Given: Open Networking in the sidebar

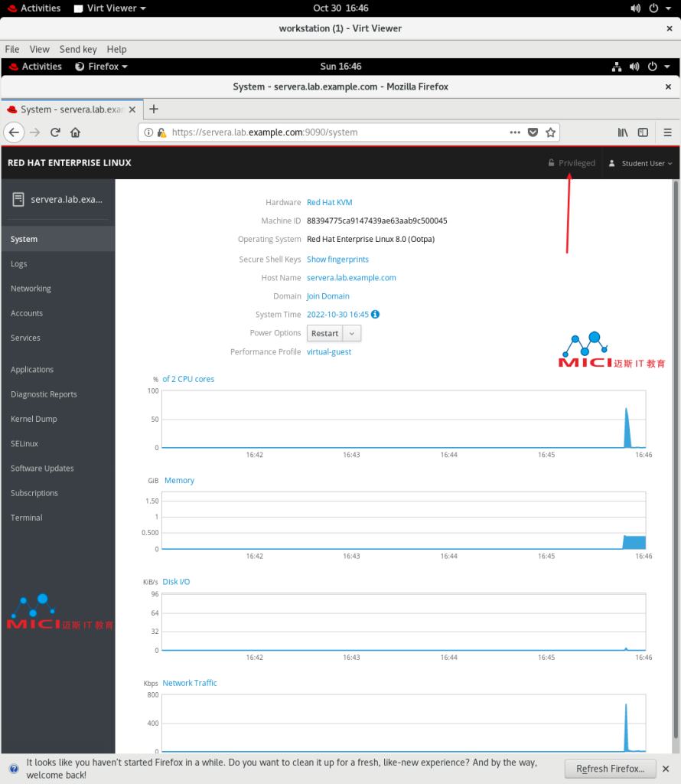Looking at the screenshot, I should 58,289.
